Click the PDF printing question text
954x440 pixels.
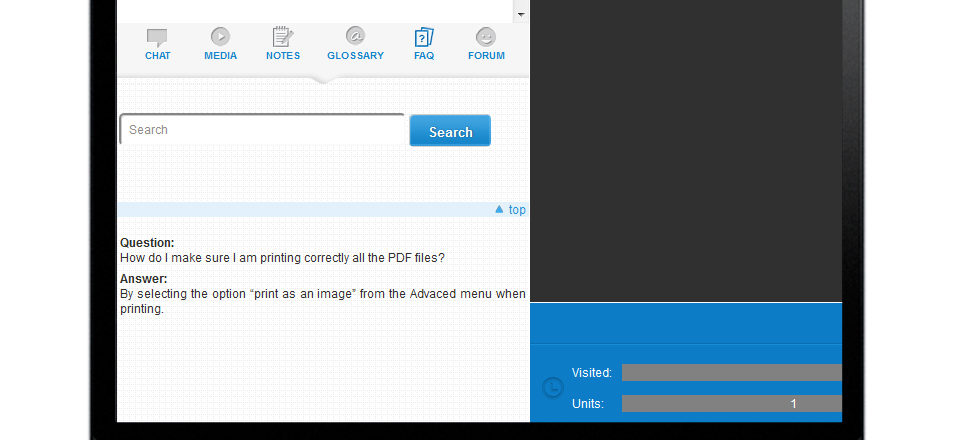click(x=282, y=258)
